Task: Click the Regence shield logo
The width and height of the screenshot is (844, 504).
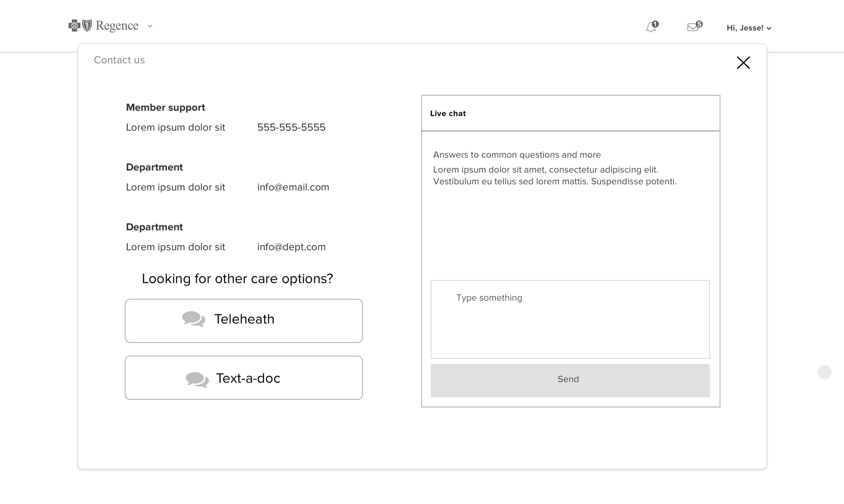Action: coord(87,25)
